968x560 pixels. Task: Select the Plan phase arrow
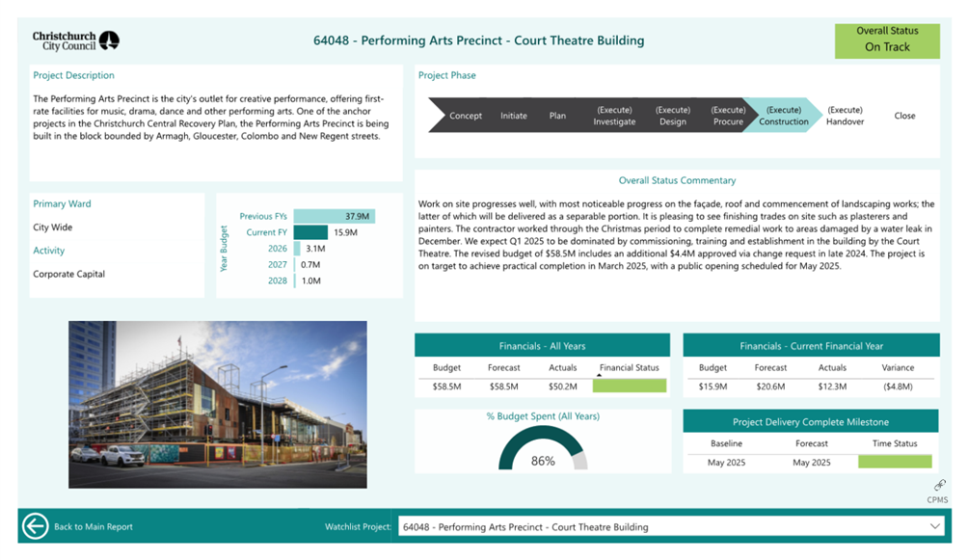point(557,116)
